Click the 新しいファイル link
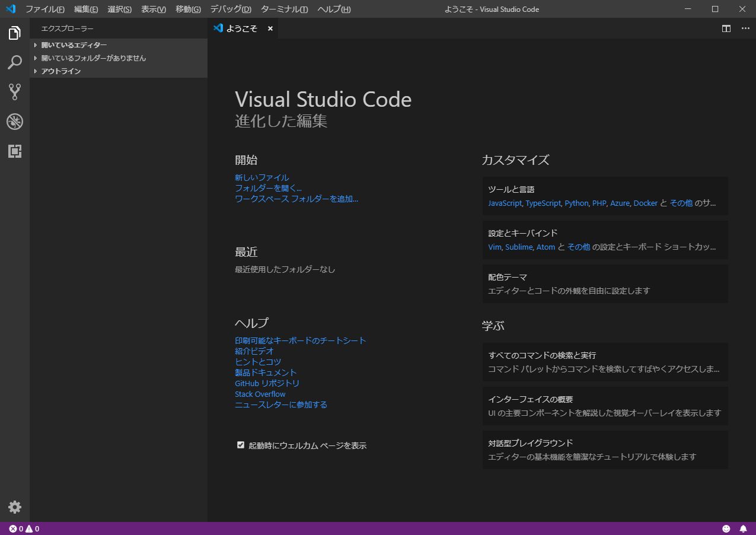This screenshot has height=535, width=756. (x=261, y=177)
